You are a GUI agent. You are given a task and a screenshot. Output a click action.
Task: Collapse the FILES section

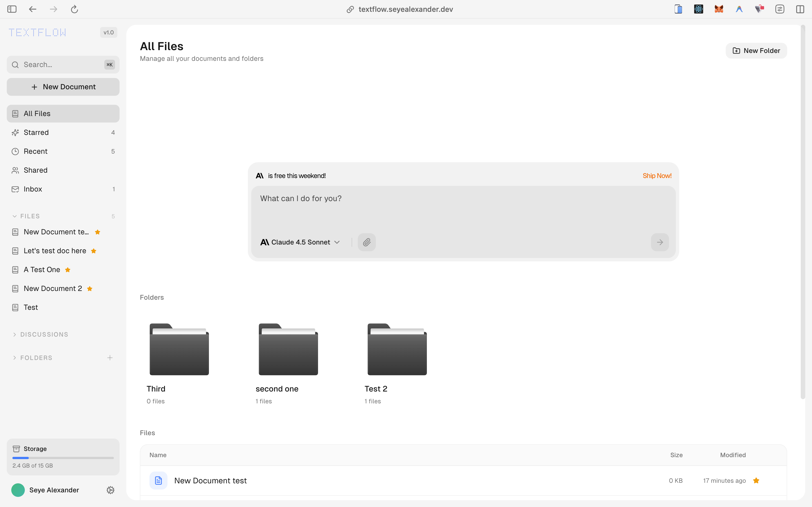click(x=14, y=216)
